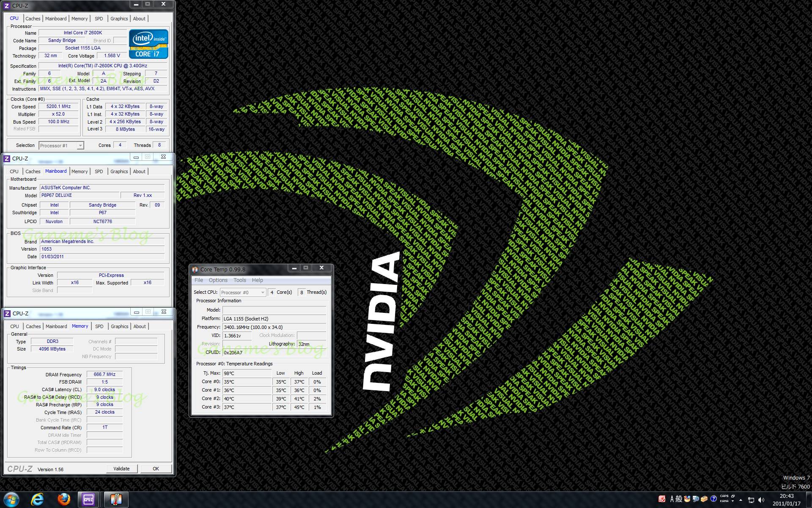Viewport: 812px width, 508px height.
Task: Switch to the SPD tab in top CPU-Z
Action: (x=99, y=19)
